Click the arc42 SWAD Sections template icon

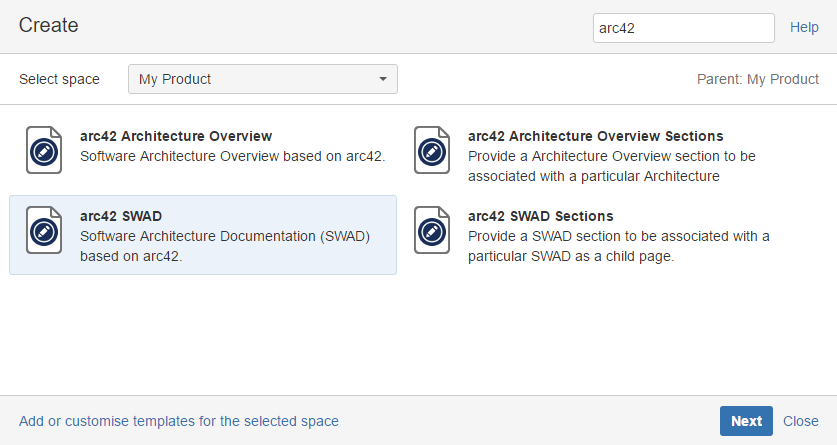(431, 230)
